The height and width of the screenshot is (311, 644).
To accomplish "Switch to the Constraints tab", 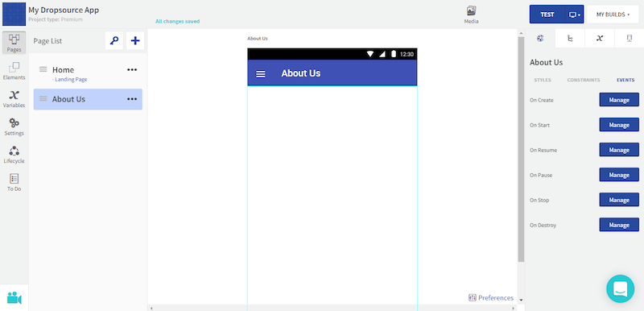I will point(583,80).
